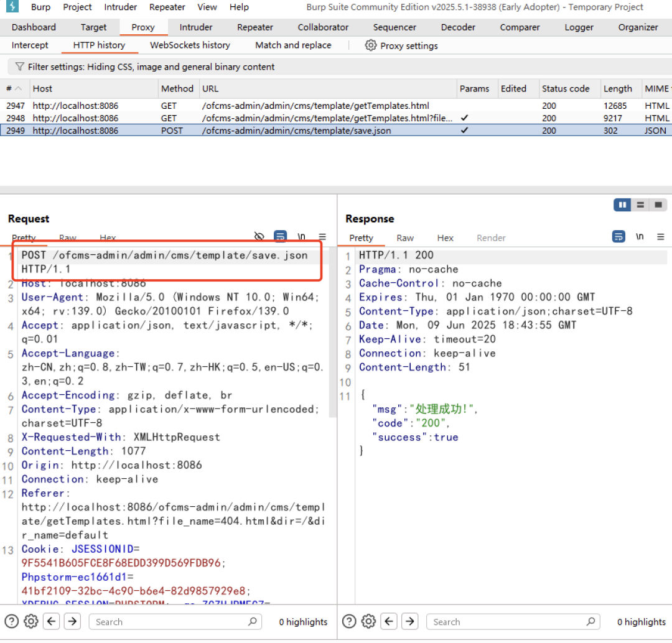Select tabbed layout view icon
This screenshot has height=643, width=672.
coord(658,205)
